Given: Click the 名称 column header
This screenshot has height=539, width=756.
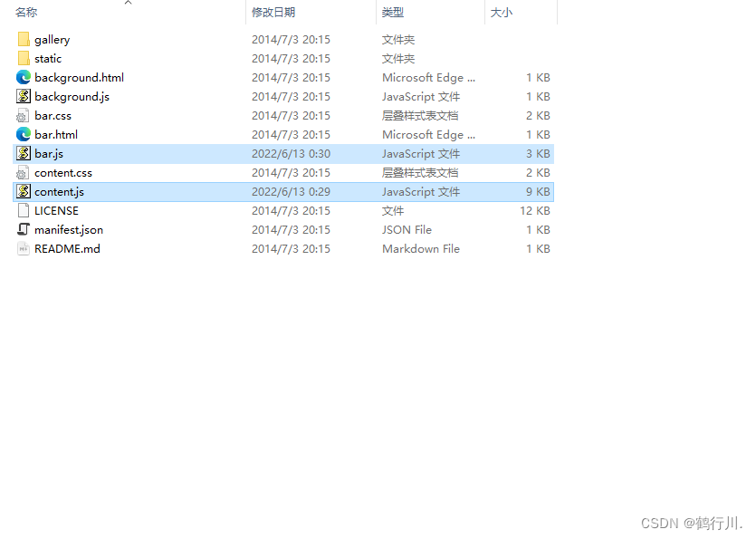Looking at the screenshot, I should 25,12.
